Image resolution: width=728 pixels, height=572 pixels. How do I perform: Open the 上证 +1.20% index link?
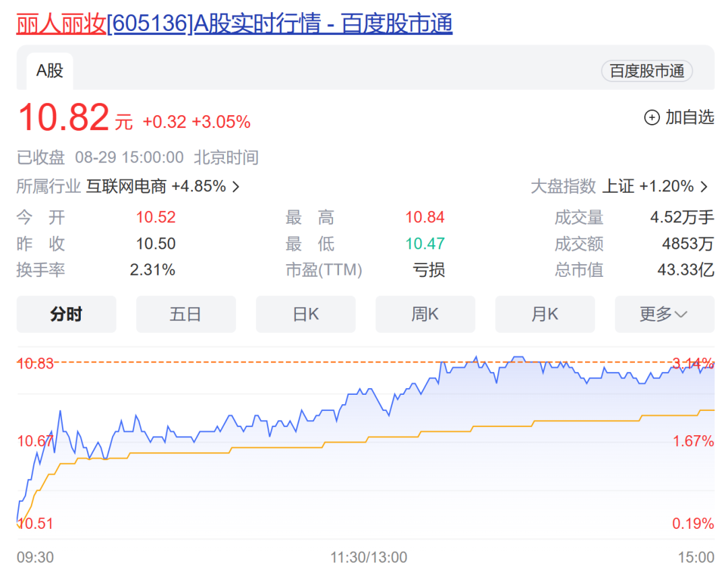click(648, 187)
